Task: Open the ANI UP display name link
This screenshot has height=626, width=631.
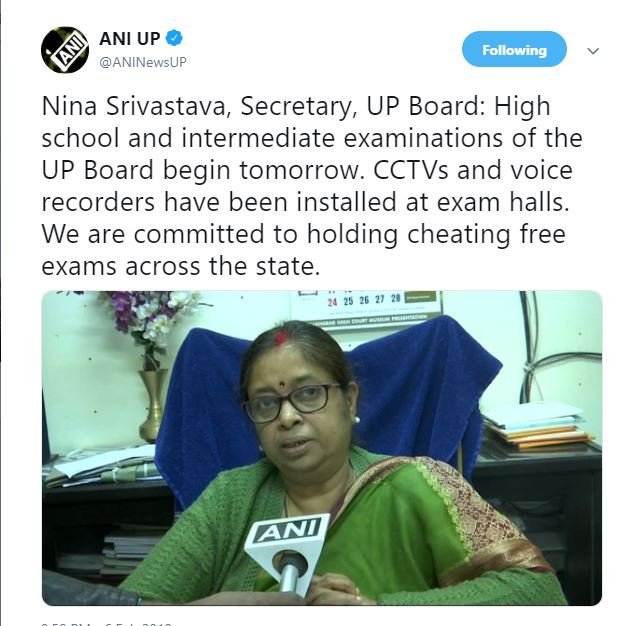Action: click(130, 39)
